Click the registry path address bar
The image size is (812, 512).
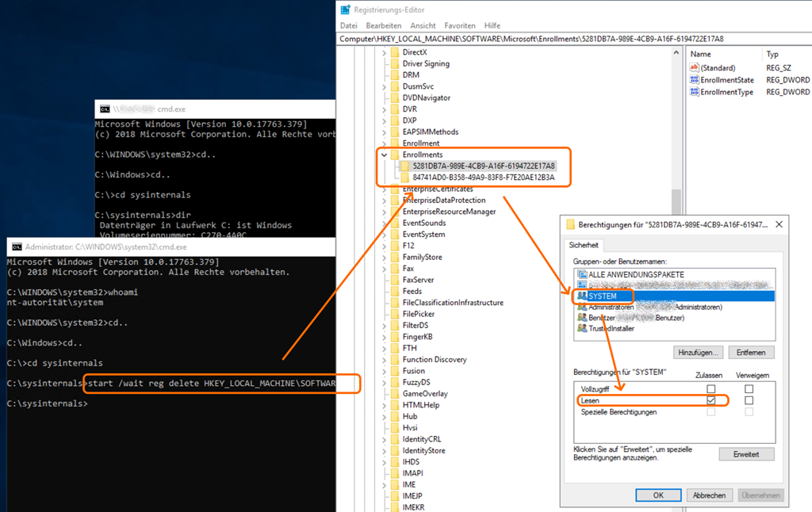coord(555,38)
